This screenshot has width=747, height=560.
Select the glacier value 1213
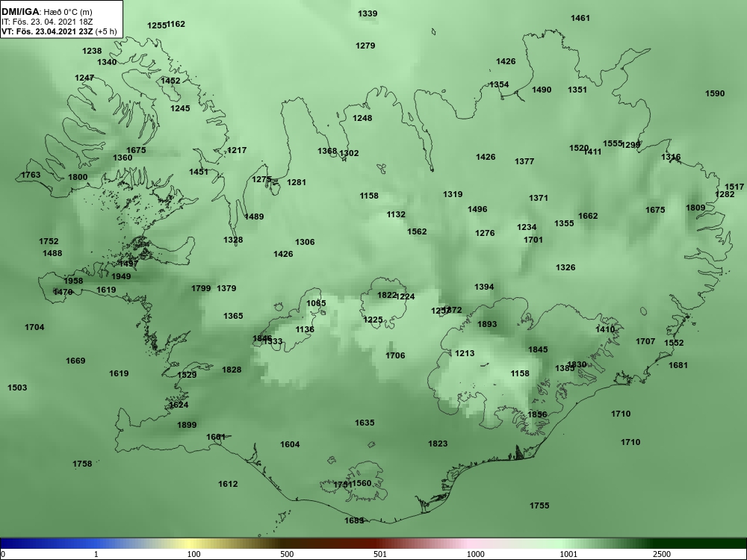coord(465,353)
